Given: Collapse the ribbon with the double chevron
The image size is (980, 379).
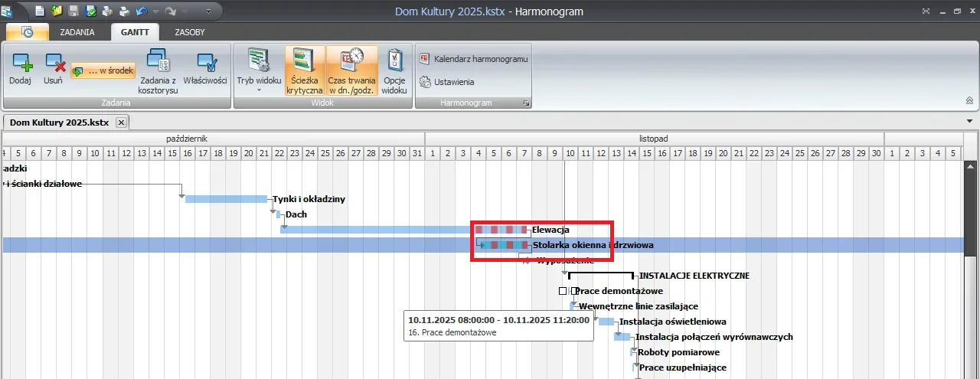Looking at the screenshot, I should [x=969, y=100].
